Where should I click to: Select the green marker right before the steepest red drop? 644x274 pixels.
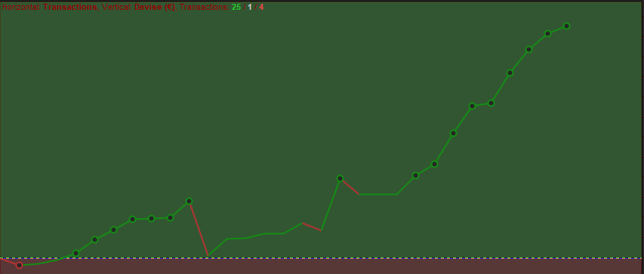[189, 201]
